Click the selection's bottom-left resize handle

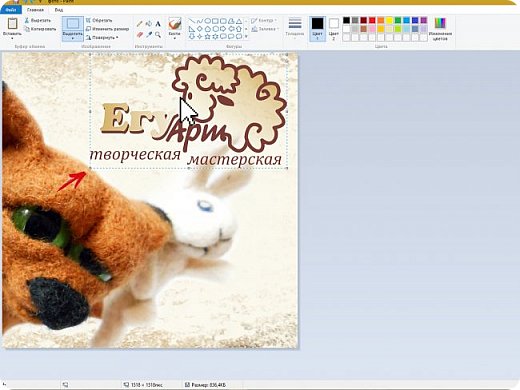[90, 168]
